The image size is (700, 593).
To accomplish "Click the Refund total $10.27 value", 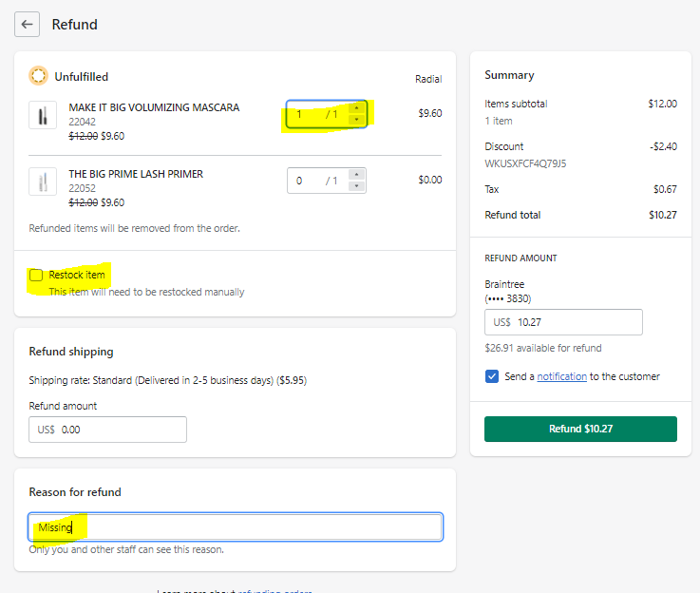I will (663, 215).
